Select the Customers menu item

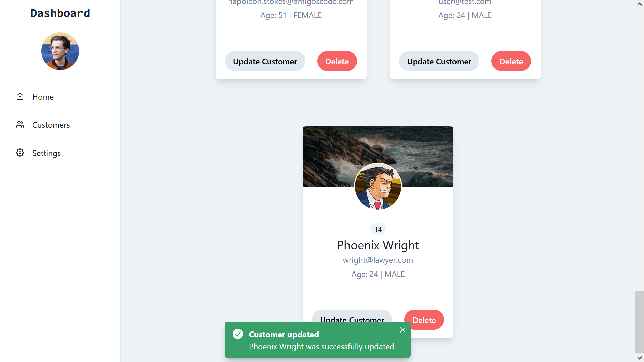tap(51, 125)
